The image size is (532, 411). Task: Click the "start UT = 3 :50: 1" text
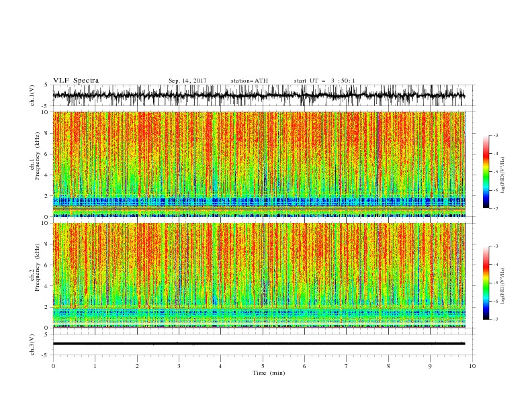[324, 81]
